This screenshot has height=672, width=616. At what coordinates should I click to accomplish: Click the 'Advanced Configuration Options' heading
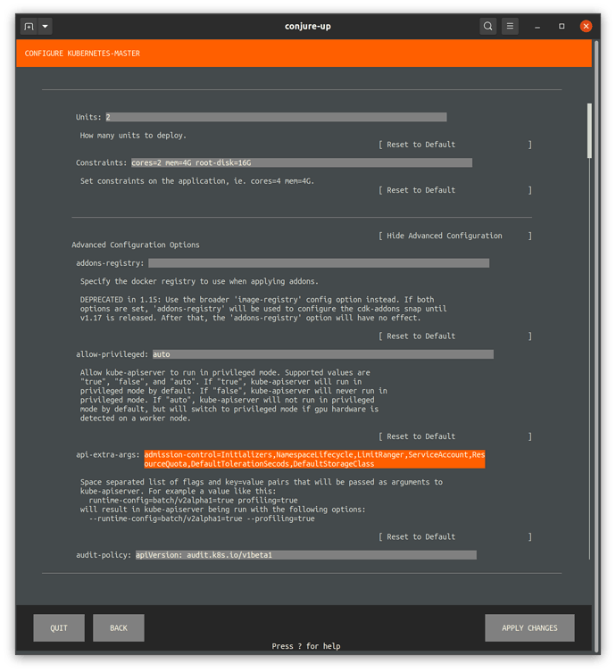136,245
